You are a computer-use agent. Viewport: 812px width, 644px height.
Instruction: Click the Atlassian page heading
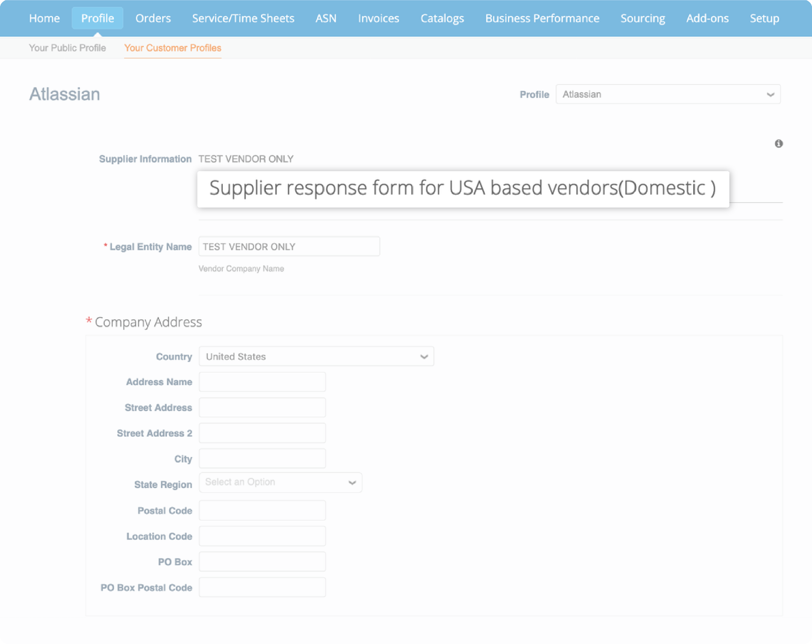(65, 94)
